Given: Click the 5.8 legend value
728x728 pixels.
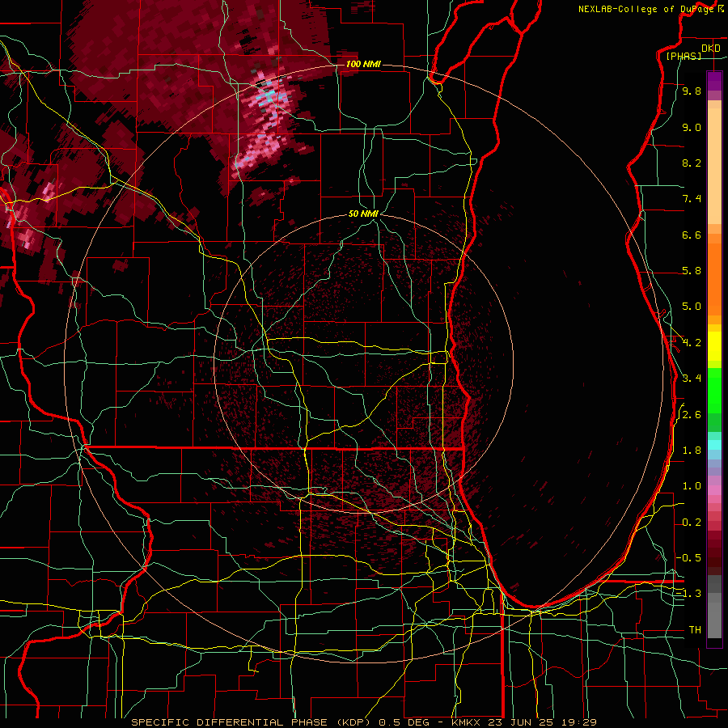Looking at the screenshot, I should point(692,271).
